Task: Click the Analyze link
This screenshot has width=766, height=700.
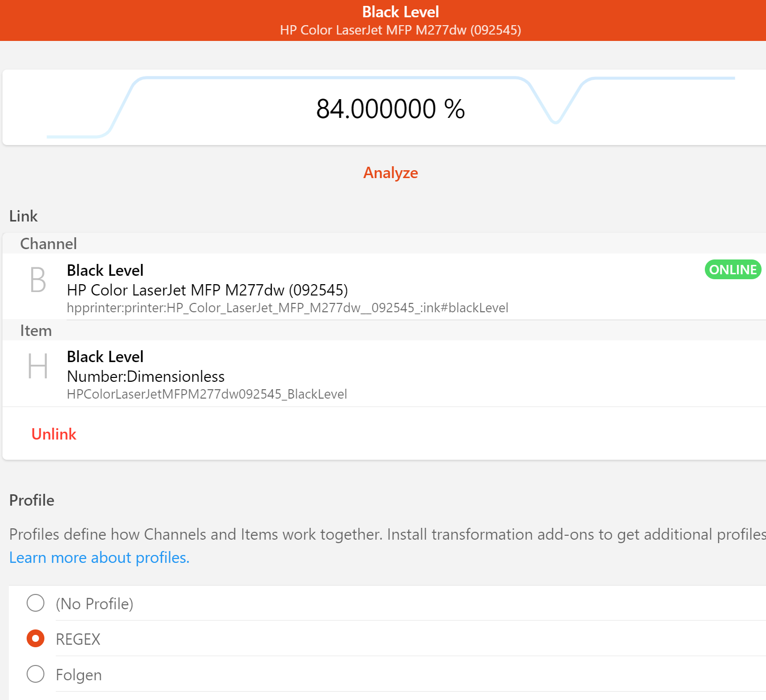Action: coord(391,173)
